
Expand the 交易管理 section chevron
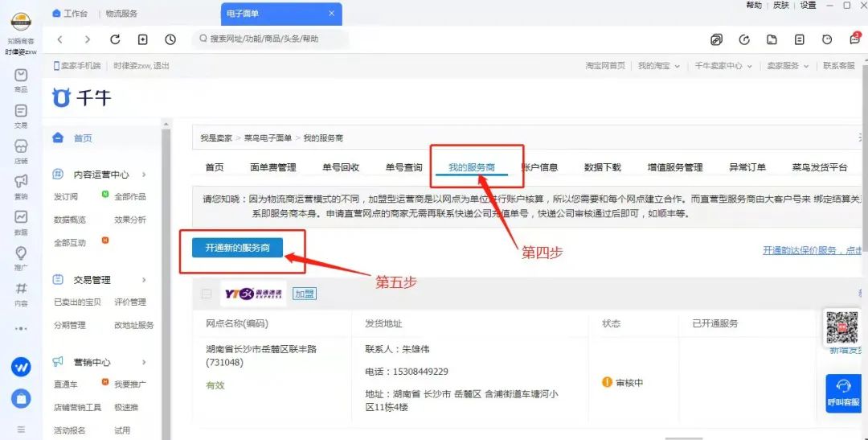145,280
